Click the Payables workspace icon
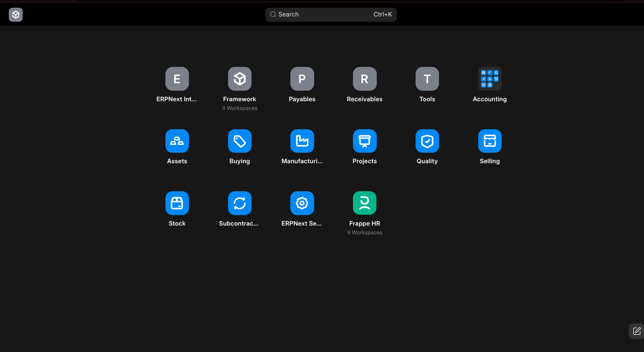Image resolution: width=644 pixels, height=352 pixels. point(302,79)
